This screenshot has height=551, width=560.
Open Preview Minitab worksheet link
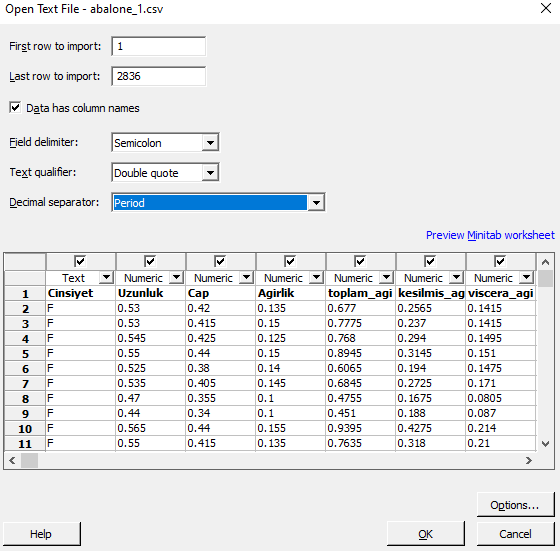coord(490,235)
